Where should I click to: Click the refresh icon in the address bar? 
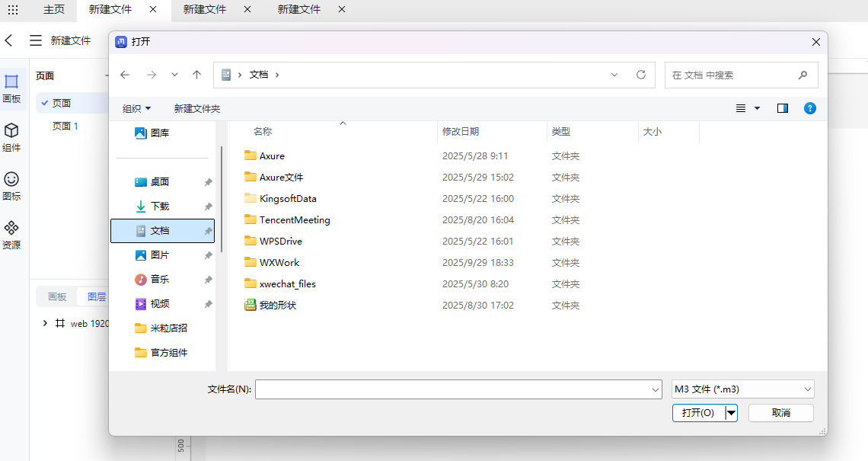(x=640, y=75)
